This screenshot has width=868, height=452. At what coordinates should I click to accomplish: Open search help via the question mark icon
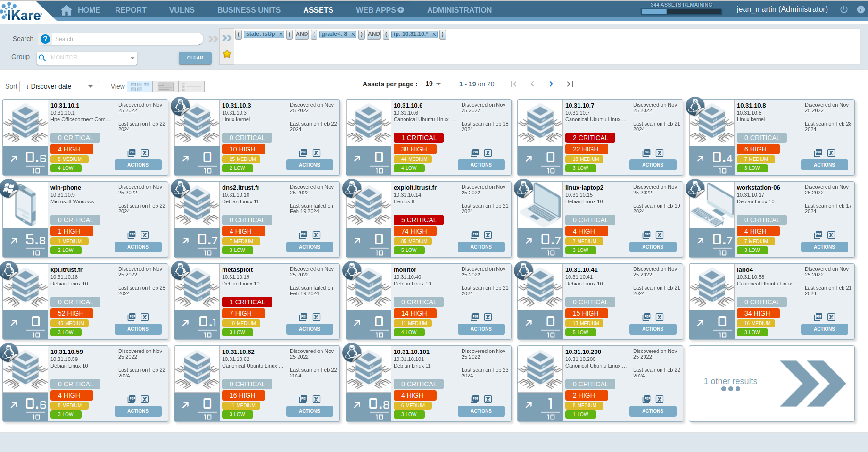point(45,39)
